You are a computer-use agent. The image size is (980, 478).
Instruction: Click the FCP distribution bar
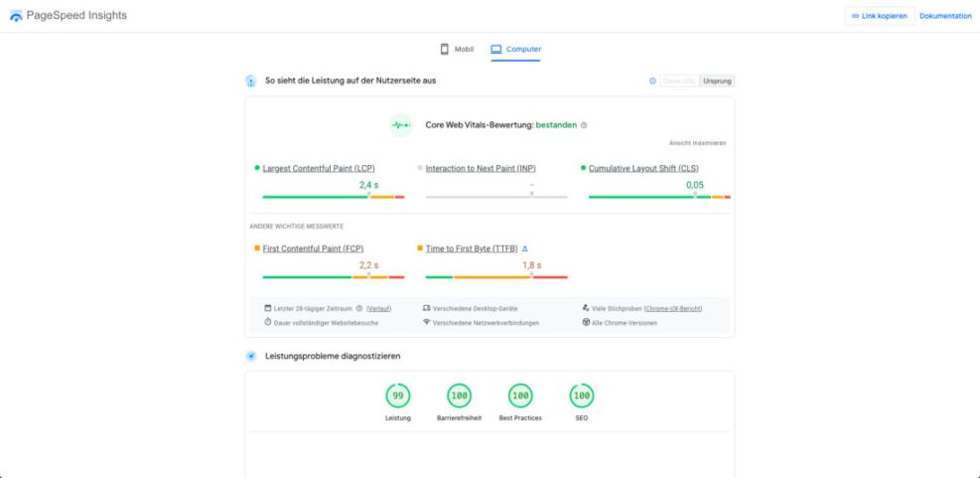pyautogui.click(x=334, y=277)
